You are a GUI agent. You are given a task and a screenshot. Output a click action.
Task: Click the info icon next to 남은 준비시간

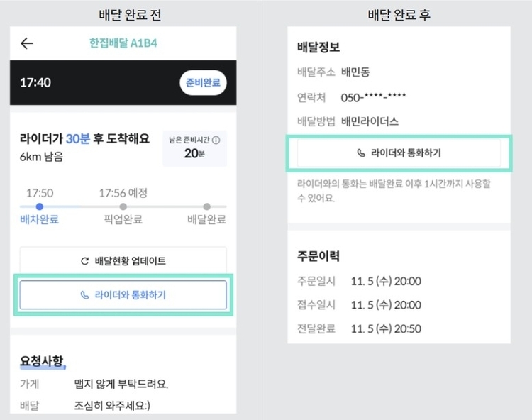coord(216,140)
